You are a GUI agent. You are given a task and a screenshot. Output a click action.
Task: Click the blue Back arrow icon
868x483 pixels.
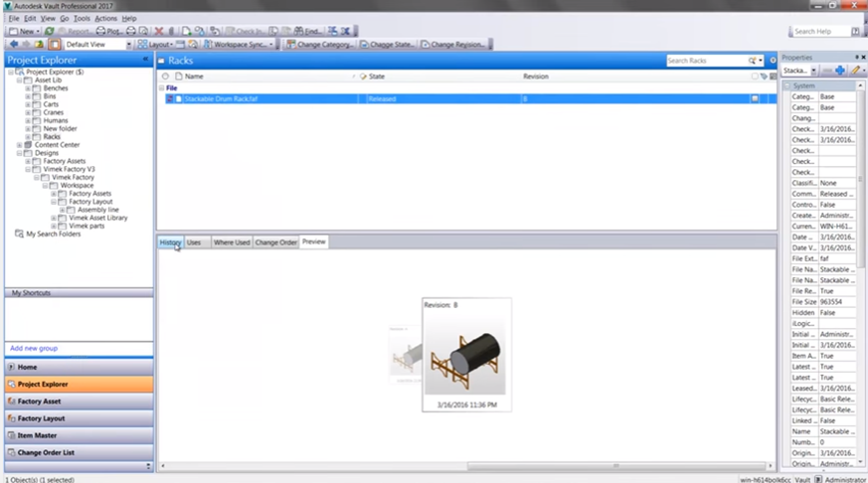click(x=14, y=45)
